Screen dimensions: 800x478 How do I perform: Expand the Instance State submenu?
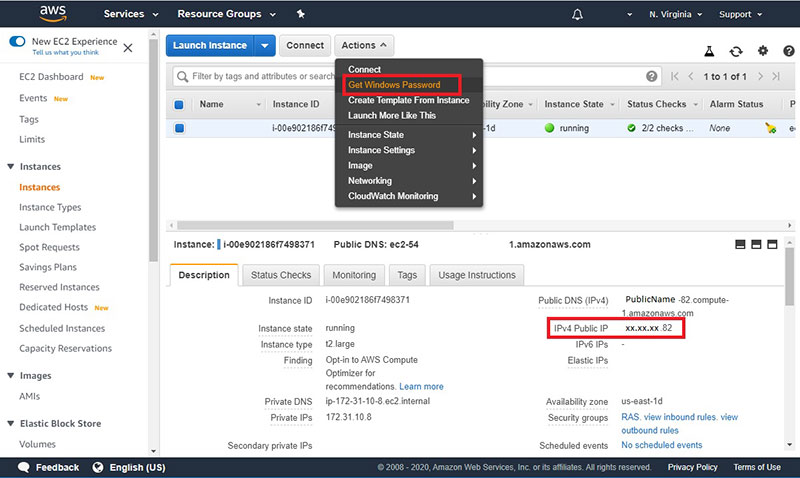point(409,135)
